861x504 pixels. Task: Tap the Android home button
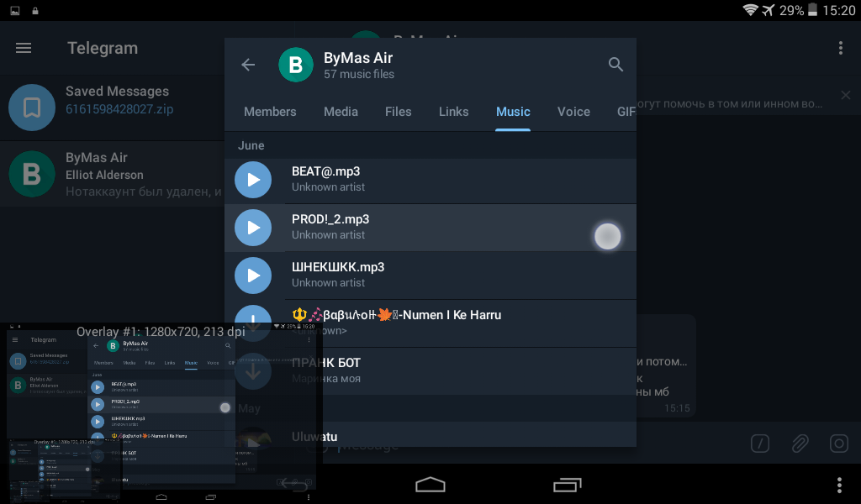coord(430,485)
